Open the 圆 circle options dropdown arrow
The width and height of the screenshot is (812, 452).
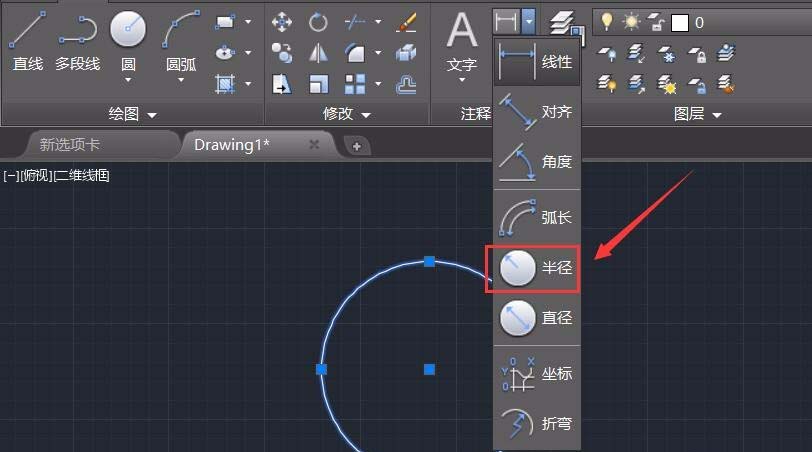(x=128, y=80)
